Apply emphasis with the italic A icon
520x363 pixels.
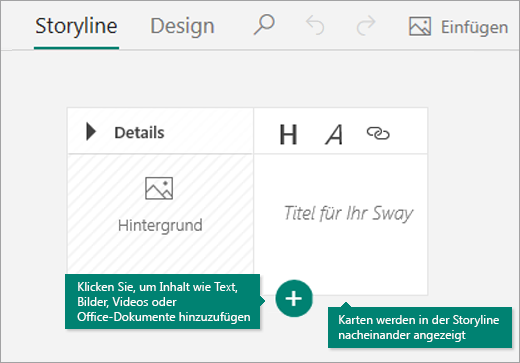pos(334,135)
